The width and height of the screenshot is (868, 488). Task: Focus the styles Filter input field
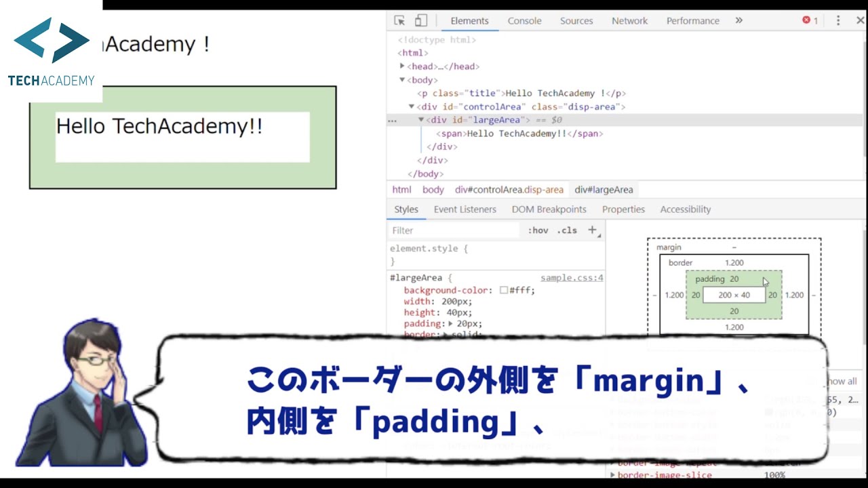(454, 230)
